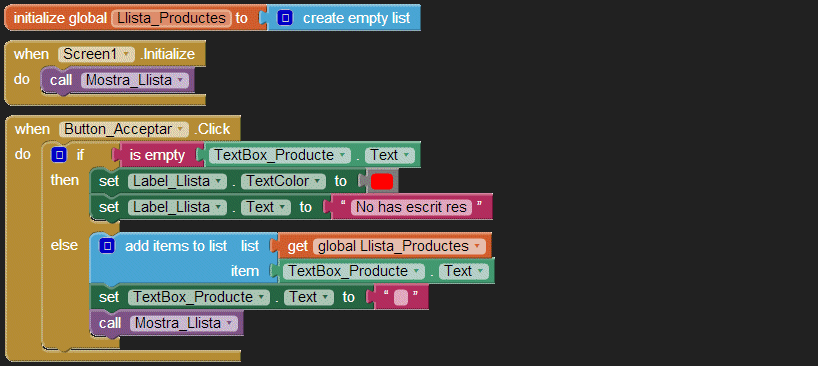Open Text property dropdown in item socket
Image resolution: width=818 pixels, height=366 pixels.
(464, 271)
